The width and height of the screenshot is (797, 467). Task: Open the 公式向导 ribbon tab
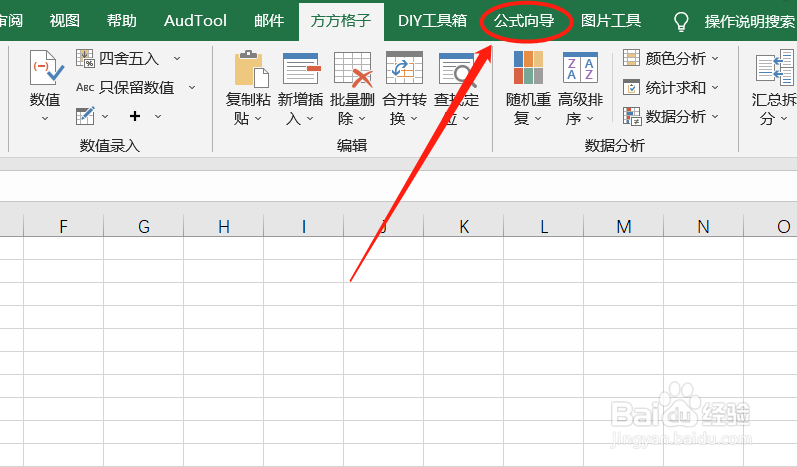coord(524,21)
